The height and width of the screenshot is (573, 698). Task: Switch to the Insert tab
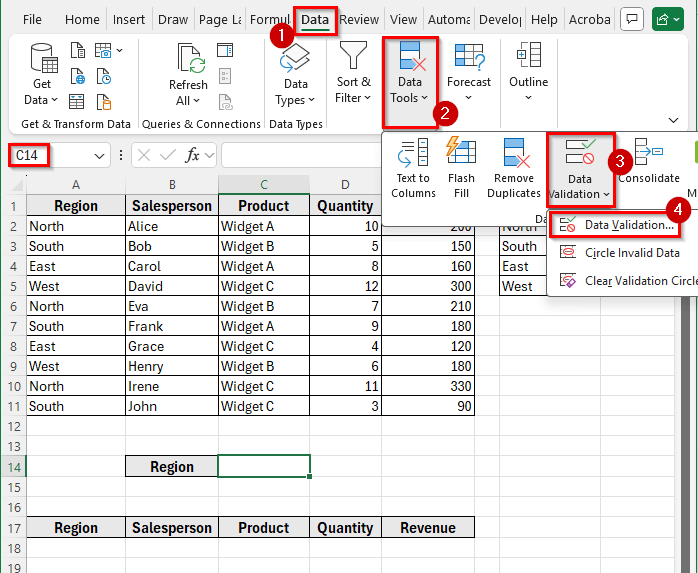[x=129, y=20]
